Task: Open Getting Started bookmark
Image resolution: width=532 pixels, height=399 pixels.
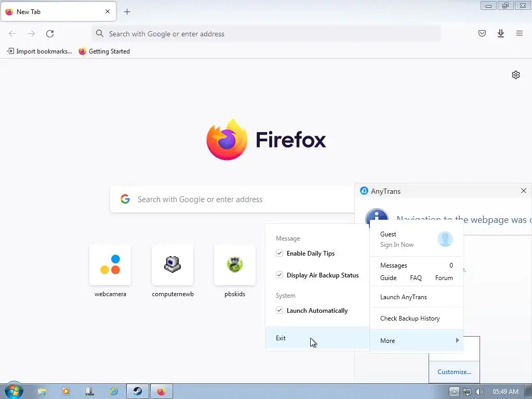Action: [x=104, y=51]
